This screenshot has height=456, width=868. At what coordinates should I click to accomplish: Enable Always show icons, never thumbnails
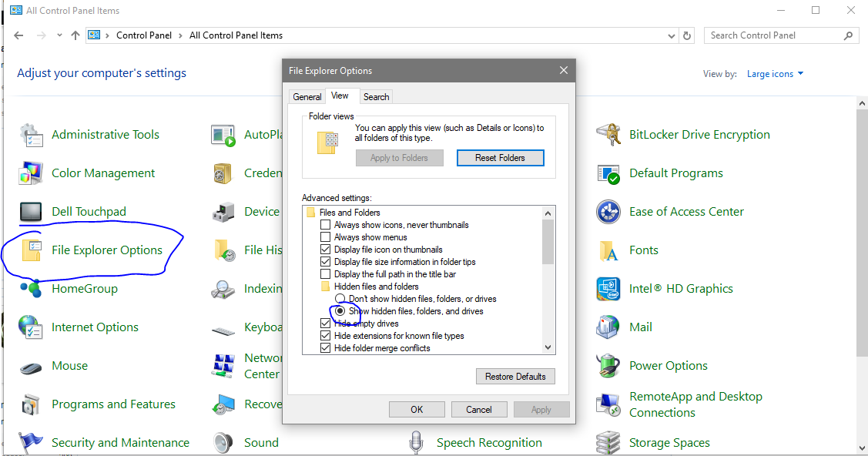326,225
